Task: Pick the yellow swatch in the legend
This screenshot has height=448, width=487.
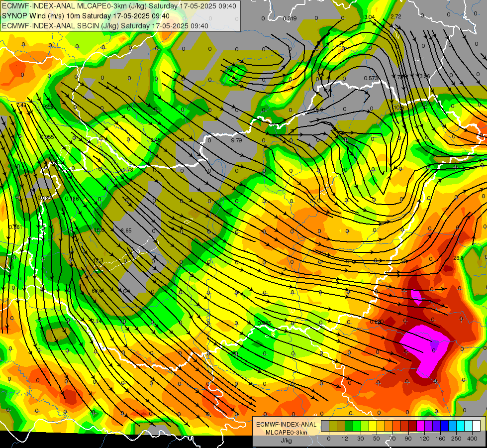Action: point(373,426)
